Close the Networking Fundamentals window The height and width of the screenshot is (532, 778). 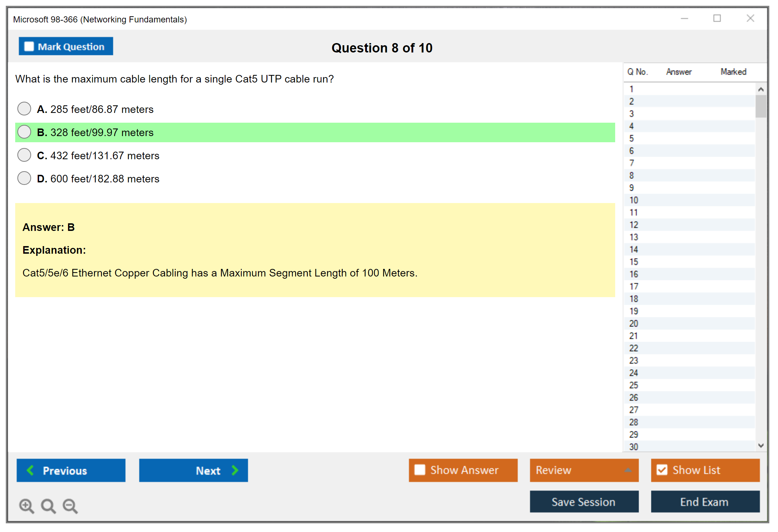(x=750, y=18)
